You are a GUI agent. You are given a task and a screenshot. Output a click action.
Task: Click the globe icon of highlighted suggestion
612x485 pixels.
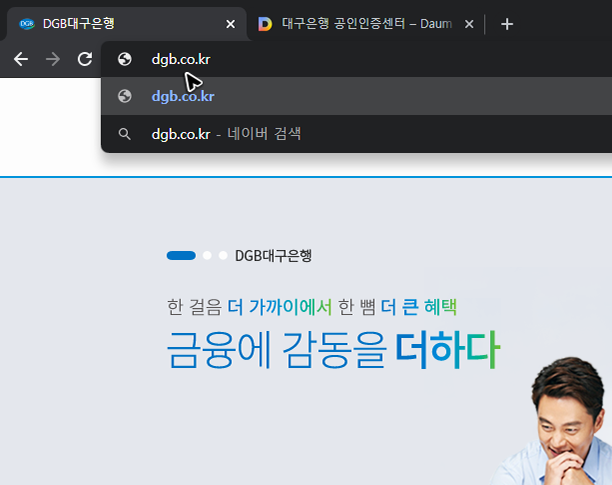[125, 96]
